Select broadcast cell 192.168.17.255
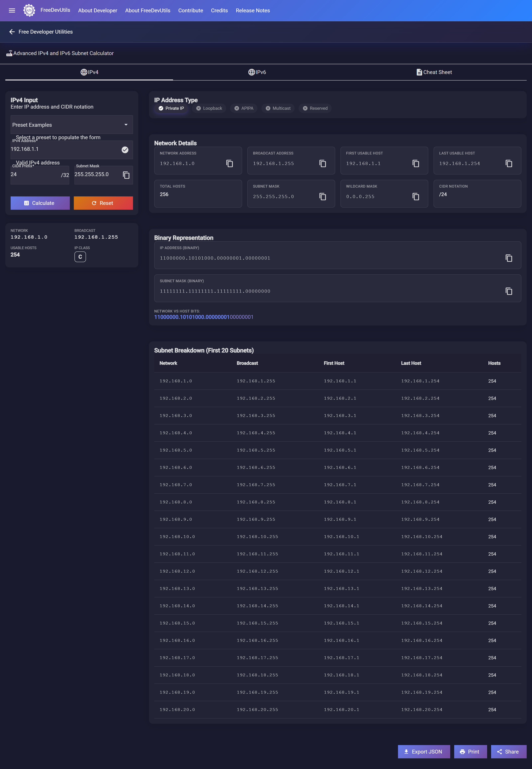 [x=257, y=658]
